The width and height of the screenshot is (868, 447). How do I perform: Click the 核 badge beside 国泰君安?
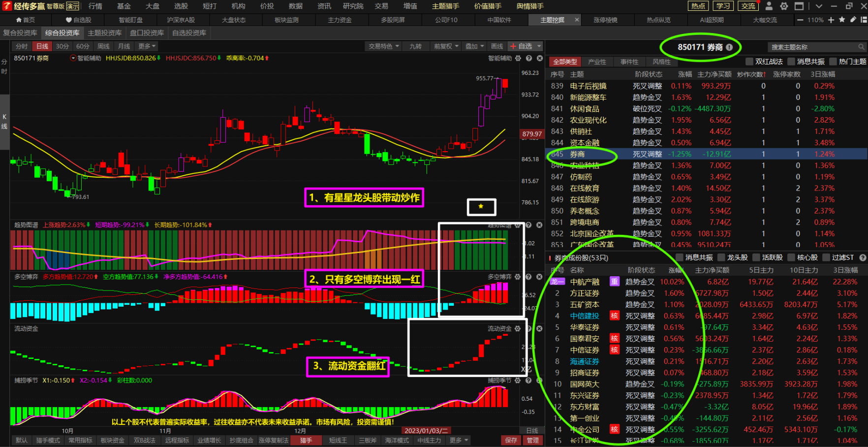click(x=615, y=338)
